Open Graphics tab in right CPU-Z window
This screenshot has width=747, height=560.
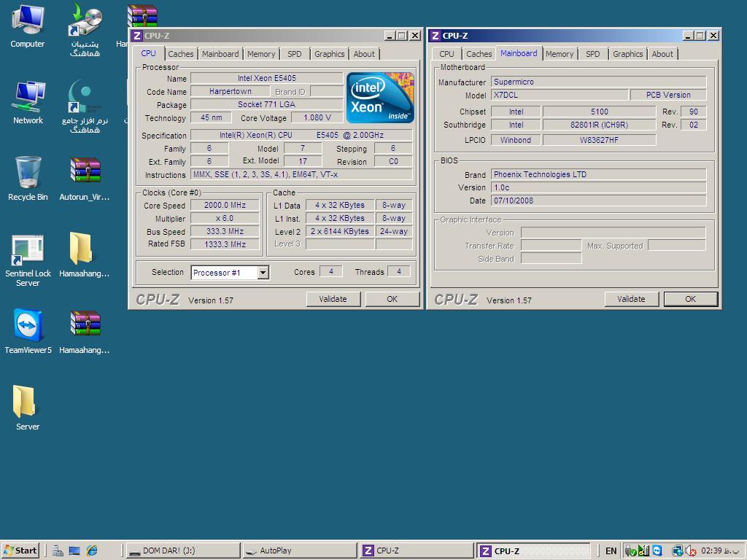627,54
